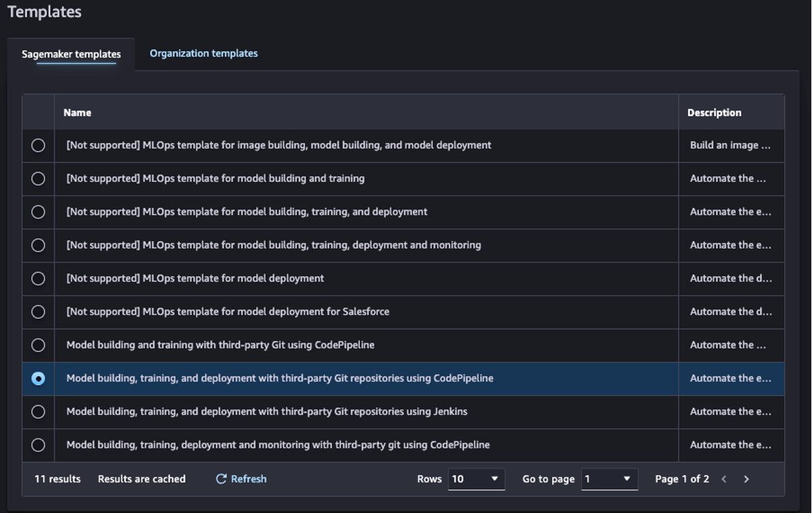The image size is (812, 513).
Task: Go to the previous page of results
Action: [724, 479]
